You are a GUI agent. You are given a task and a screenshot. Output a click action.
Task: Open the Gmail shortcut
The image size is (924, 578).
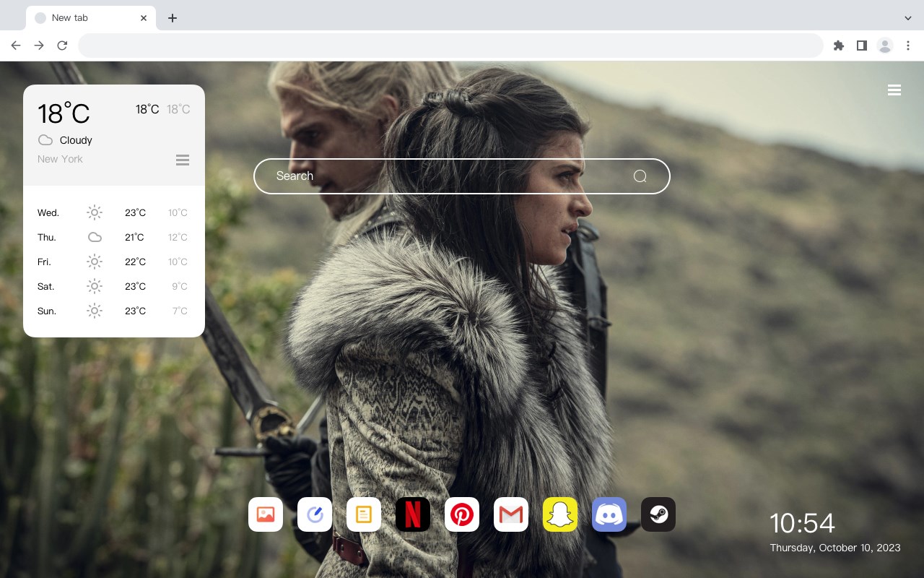(x=511, y=514)
